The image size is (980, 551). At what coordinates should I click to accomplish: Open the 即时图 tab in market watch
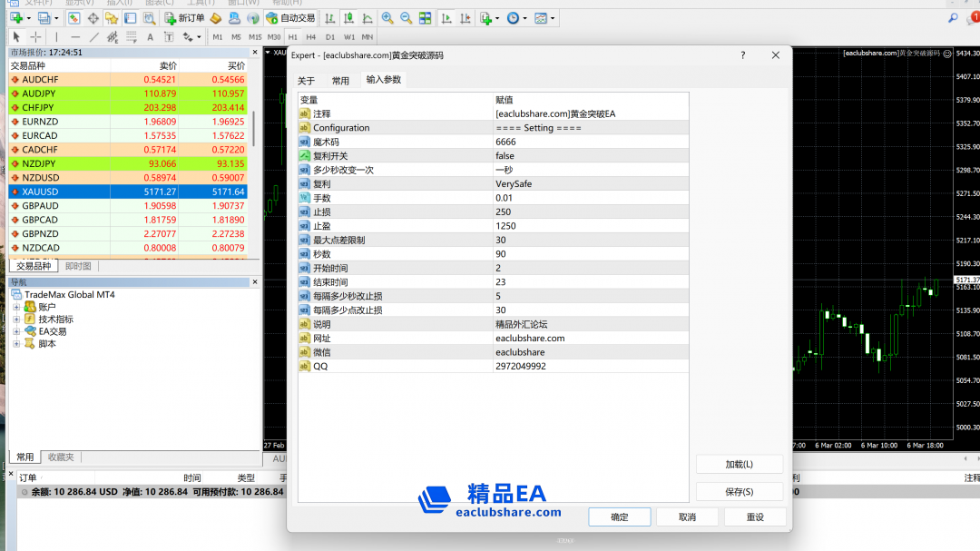pos(78,266)
